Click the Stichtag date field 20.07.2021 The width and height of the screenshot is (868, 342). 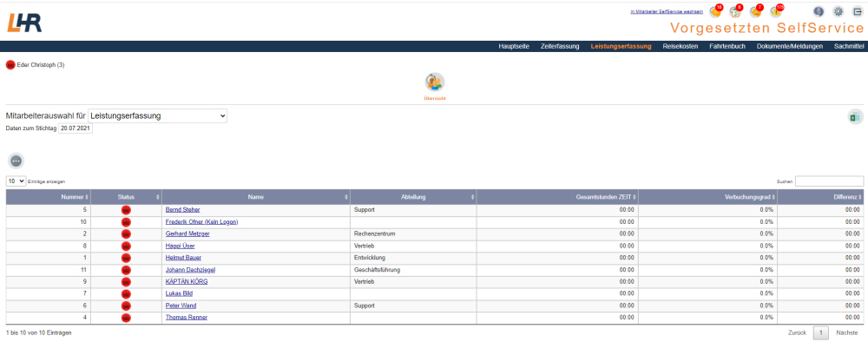click(76, 128)
